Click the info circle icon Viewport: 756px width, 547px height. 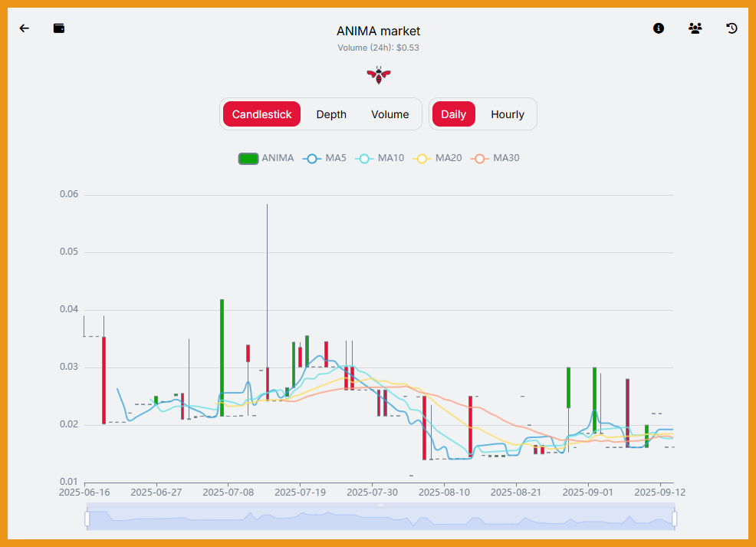click(658, 28)
